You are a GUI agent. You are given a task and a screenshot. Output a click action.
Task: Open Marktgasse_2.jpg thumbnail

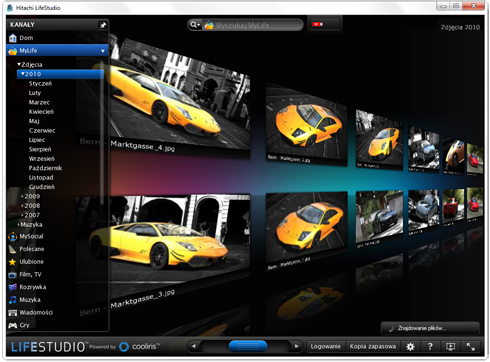(x=306, y=126)
